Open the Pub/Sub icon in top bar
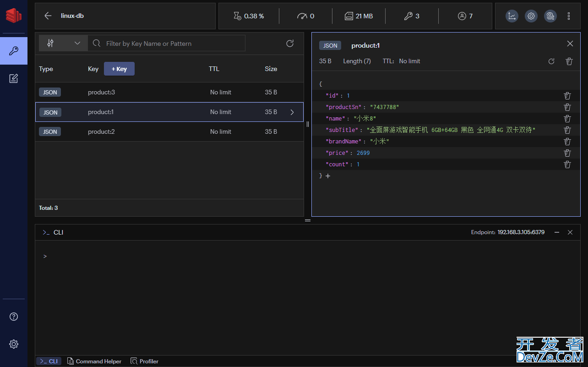Viewport: 588px width, 367px height. pyautogui.click(x=550, y=16)
